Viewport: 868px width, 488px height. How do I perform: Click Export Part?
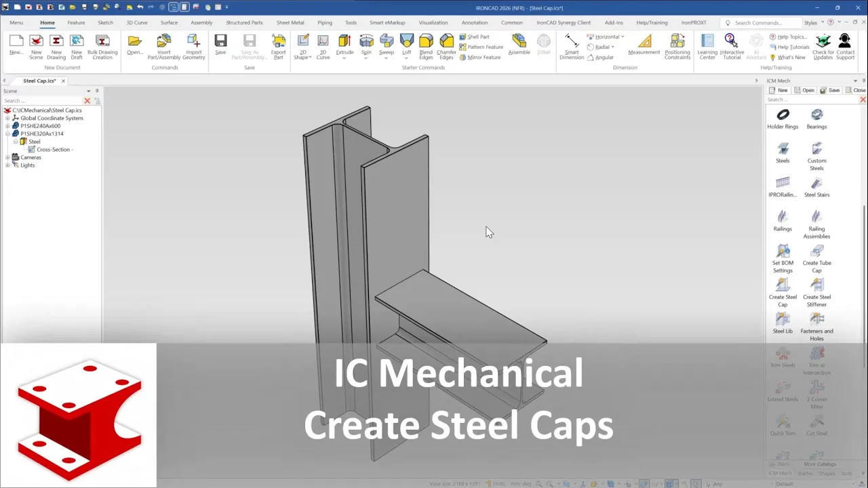278,46
